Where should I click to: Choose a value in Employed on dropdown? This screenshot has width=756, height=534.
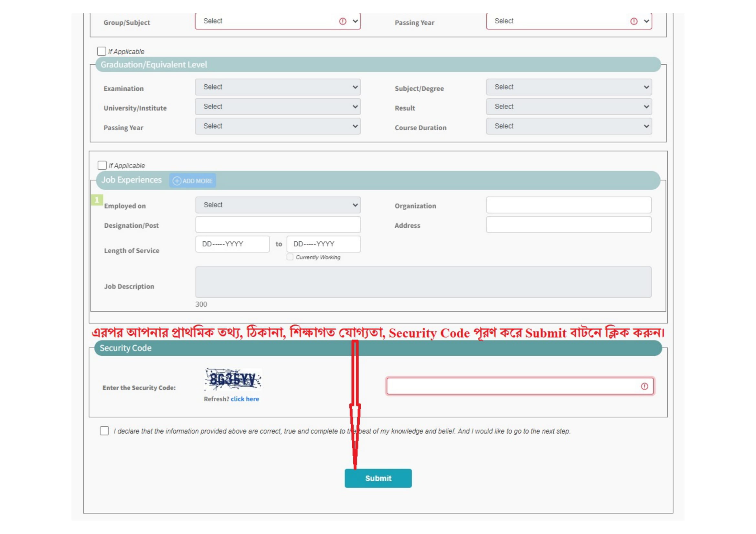(x=278, y=205)
